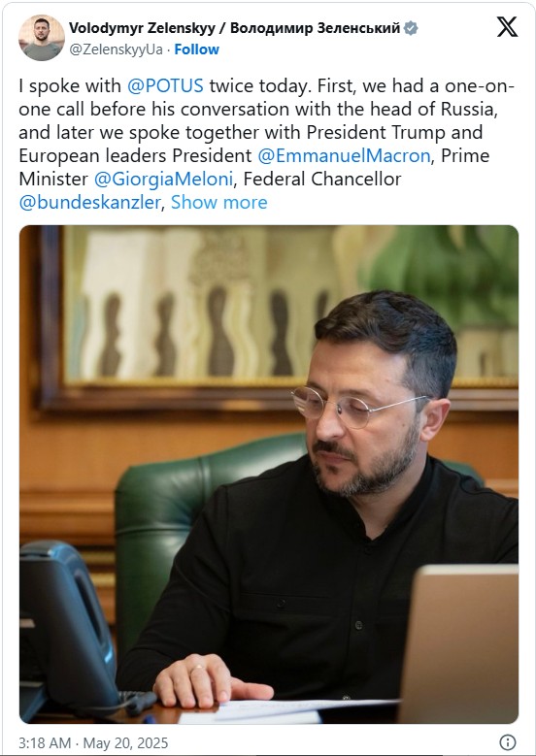Follow the ZelenskyyUa account
The height and width of the screenshot is (756, 536).
click(x=196, y=49)
